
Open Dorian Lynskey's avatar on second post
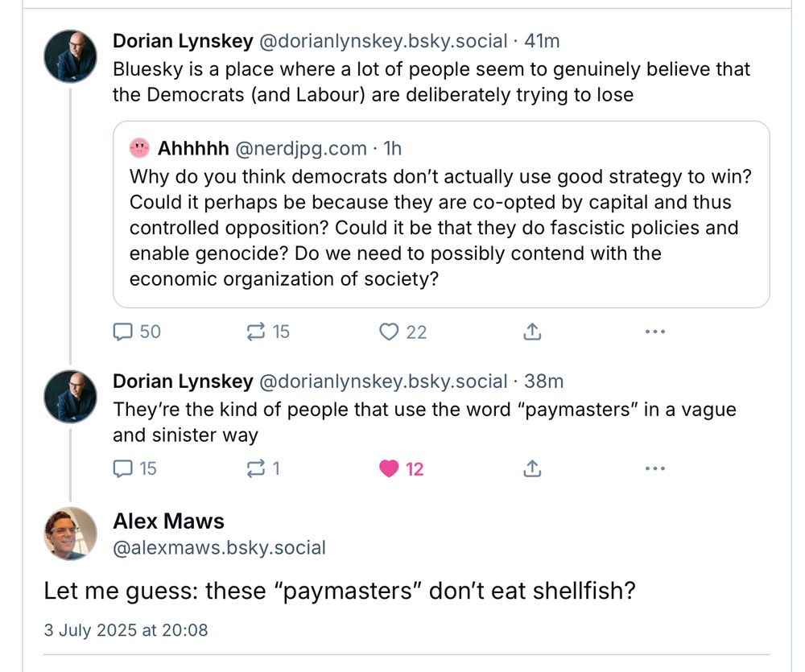click(x=71, y=396)
